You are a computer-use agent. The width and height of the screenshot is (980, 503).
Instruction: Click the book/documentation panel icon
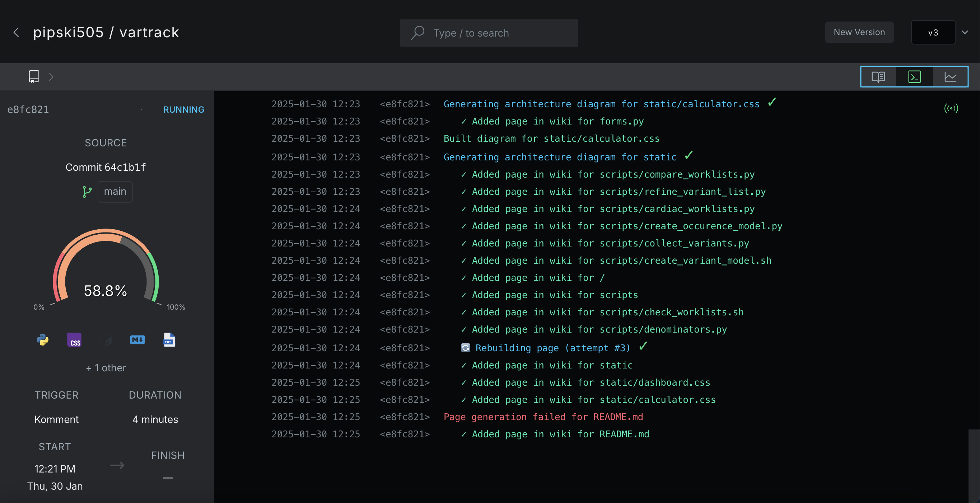click(x=878, y=76)
